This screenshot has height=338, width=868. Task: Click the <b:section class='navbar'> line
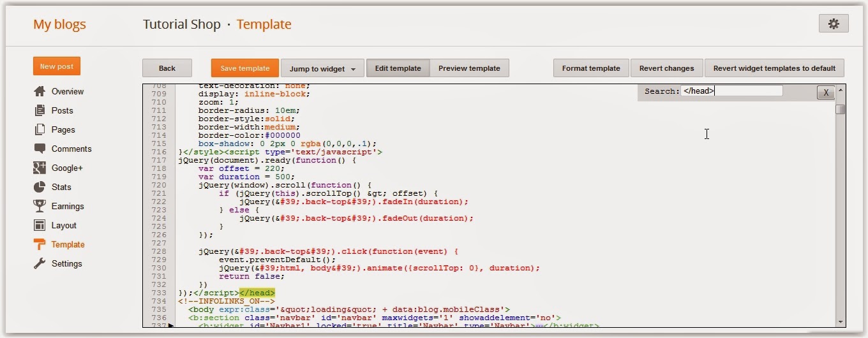click(x=375, y=318)
